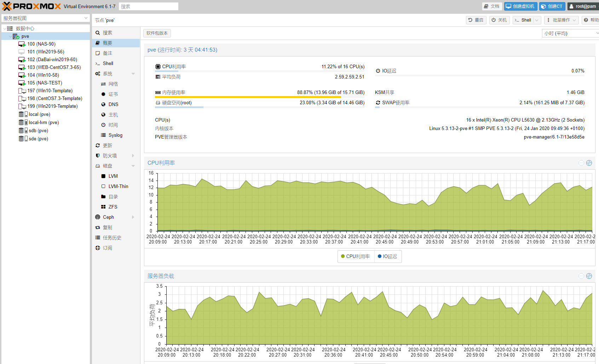Select VM 103 (WEB-CentOS7.3-65)
Viewport: 599px width, 364px height.
(x=54, y=67)
